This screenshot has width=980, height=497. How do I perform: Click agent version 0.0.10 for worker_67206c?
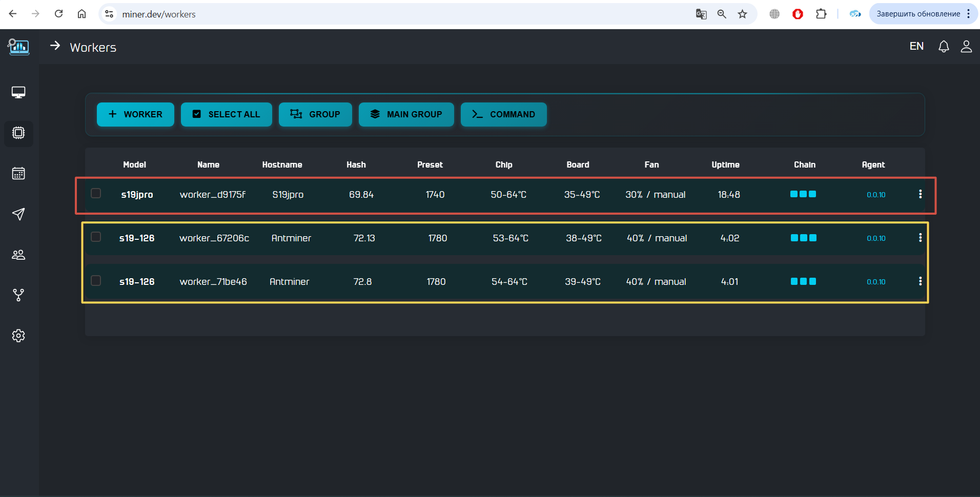(876, 238)
